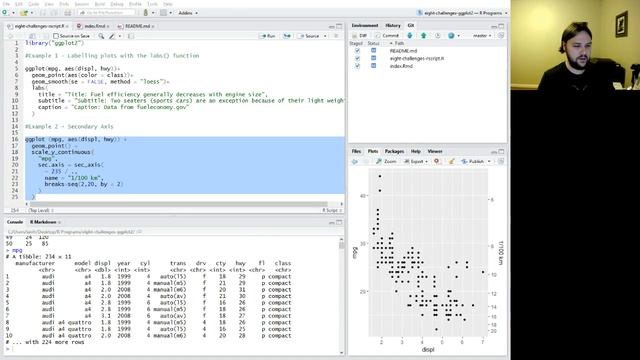The image size is (640, 360).
Task: Unstage index.Rmd checkbox
Action: (x=357, y=66)
